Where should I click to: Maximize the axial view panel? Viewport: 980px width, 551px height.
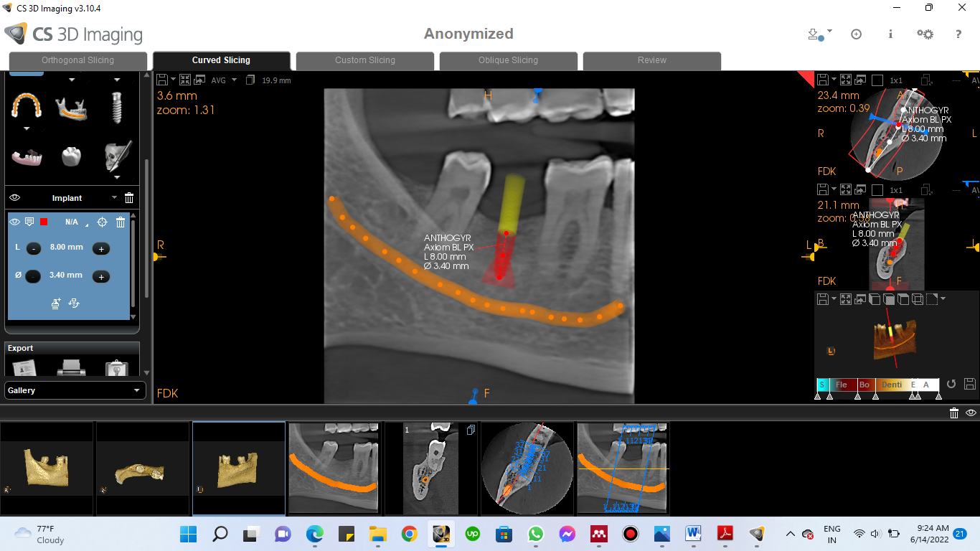pyautogui.click(x=845, y=80)
